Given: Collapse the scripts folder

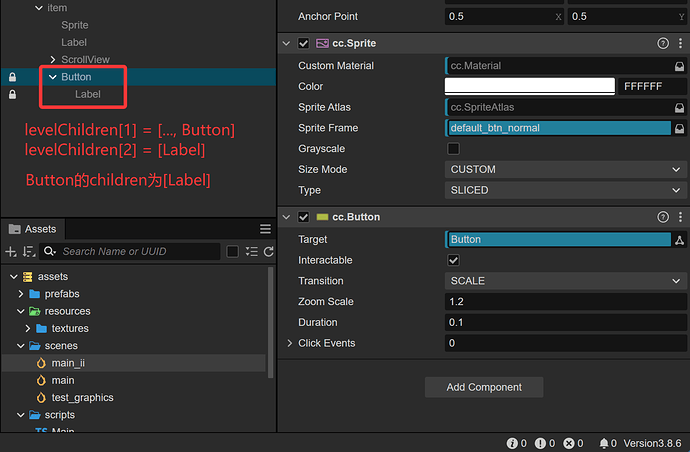Looking at the screenshot, I should 21,415.
